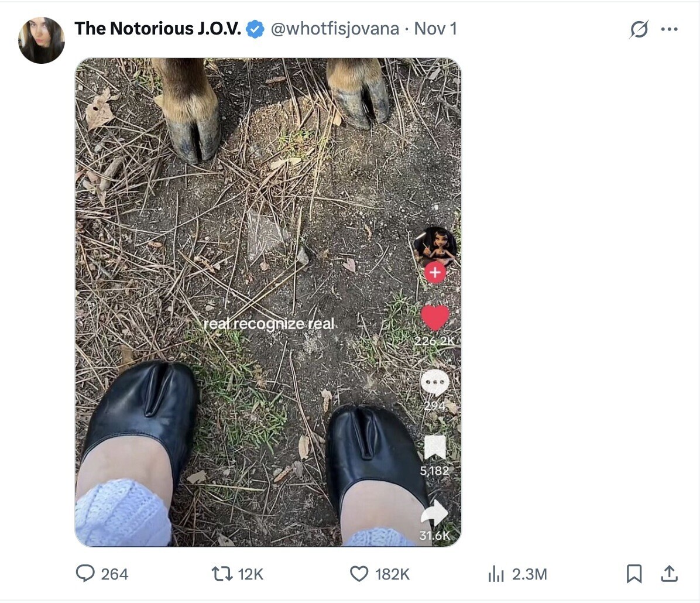Viewport: 700px width, 603px height.
Task: Click the TikTok comment bubble icon
Action: (x=435, y=383)
